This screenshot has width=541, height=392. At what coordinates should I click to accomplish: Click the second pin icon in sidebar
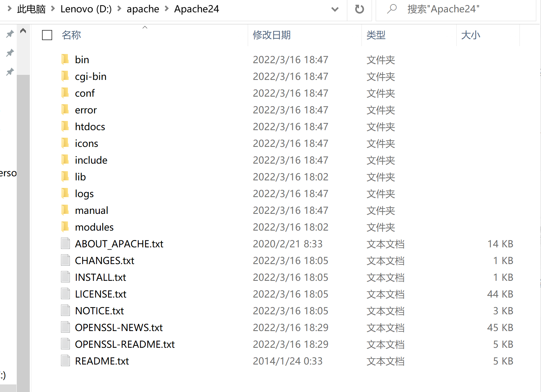click(9, 53)
